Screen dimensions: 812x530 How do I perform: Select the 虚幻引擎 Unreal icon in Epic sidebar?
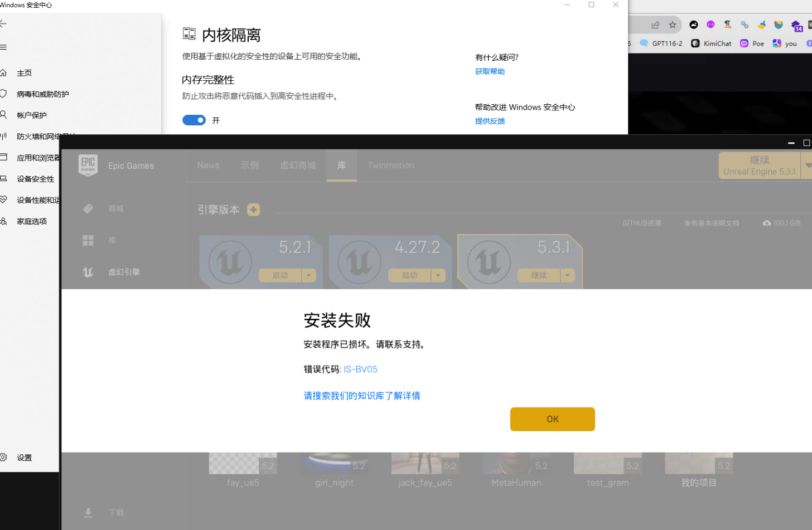point(88,272)
